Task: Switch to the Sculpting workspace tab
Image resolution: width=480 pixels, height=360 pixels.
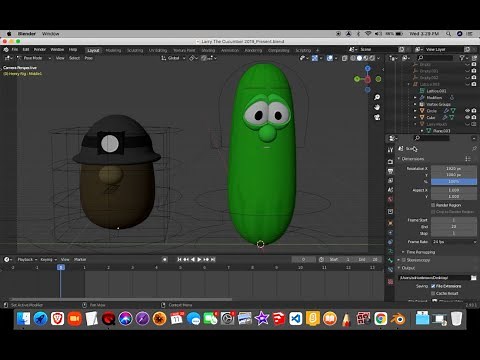Action: [x=135, y=50]
